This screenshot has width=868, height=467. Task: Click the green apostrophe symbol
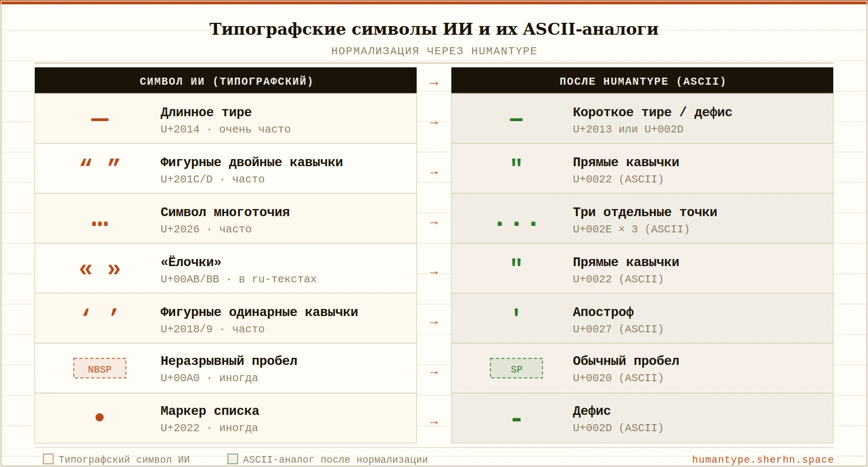pos(516,312)
